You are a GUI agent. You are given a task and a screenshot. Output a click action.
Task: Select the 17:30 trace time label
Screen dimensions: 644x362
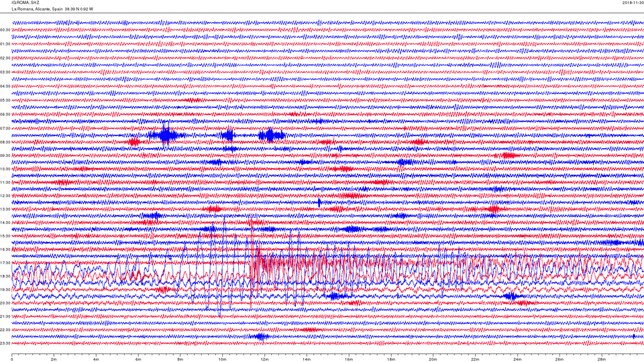(x=5, y=263)
